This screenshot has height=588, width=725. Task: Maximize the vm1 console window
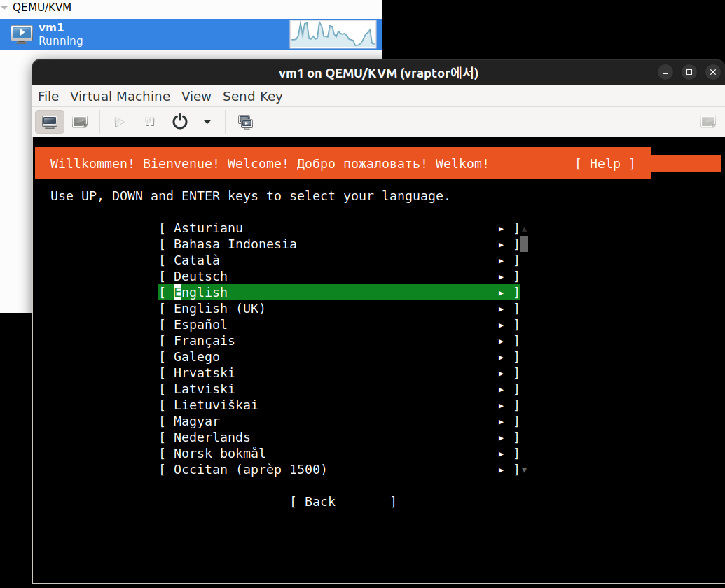[689, 73]
